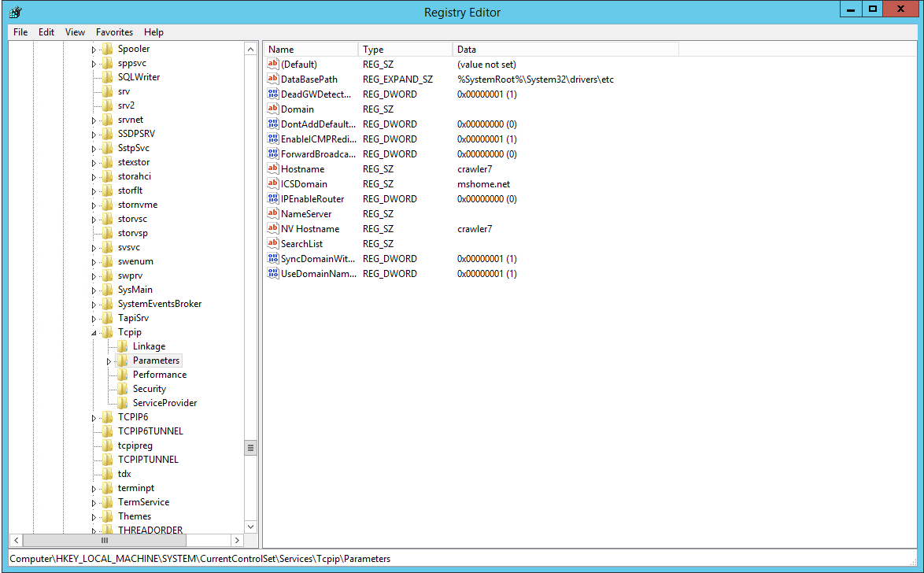Click the Security subkey folder icon
This screenshot has height=573, width=924.
[x=123, y=389]
